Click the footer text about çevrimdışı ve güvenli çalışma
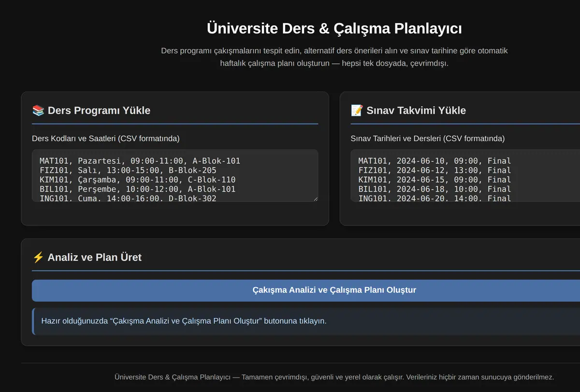This screenshot has height=392, width=580. [x=334, y=377]
